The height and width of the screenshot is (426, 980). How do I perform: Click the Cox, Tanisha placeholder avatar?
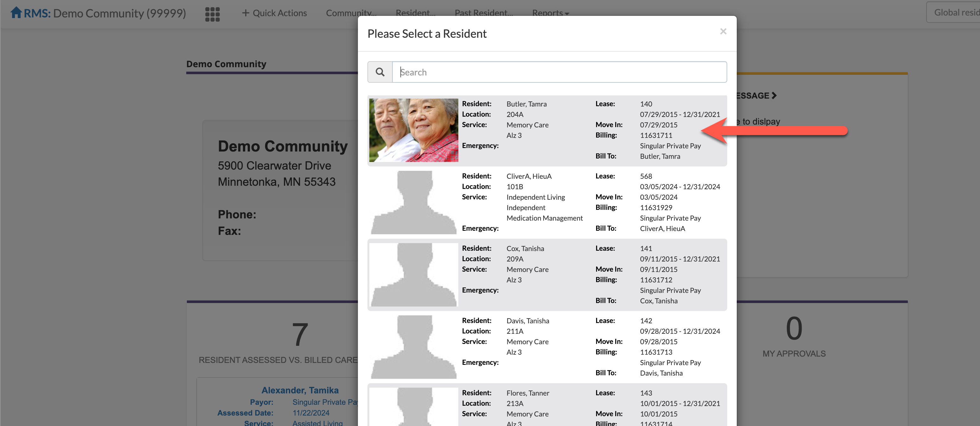point(414,274)
